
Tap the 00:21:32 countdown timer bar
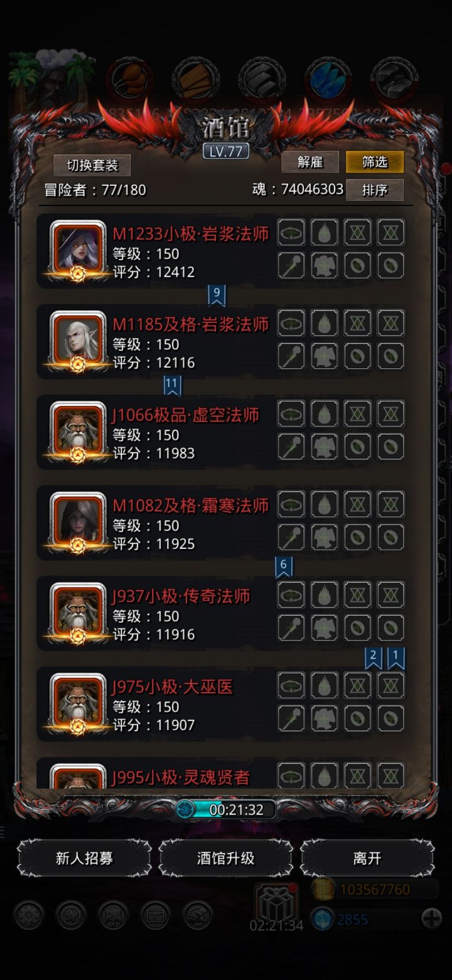226,810
